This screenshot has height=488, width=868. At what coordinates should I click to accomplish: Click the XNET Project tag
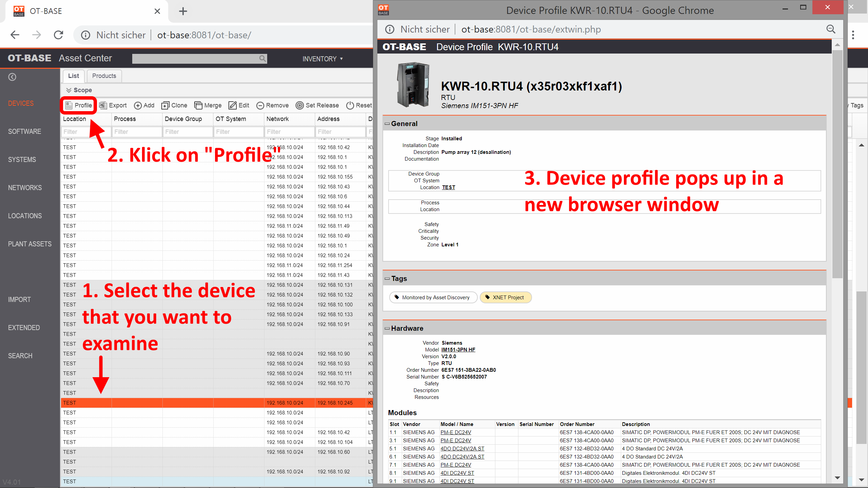pyautogui.click(x=506, y=297)
